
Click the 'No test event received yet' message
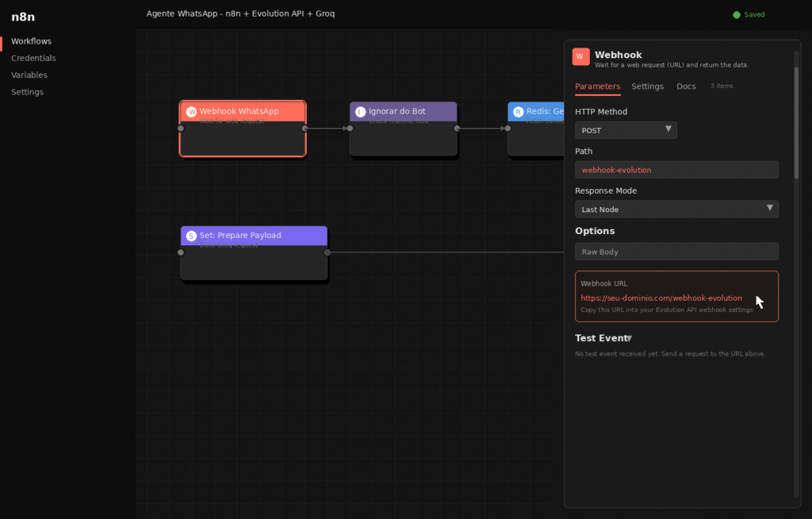tap(670, 354)
